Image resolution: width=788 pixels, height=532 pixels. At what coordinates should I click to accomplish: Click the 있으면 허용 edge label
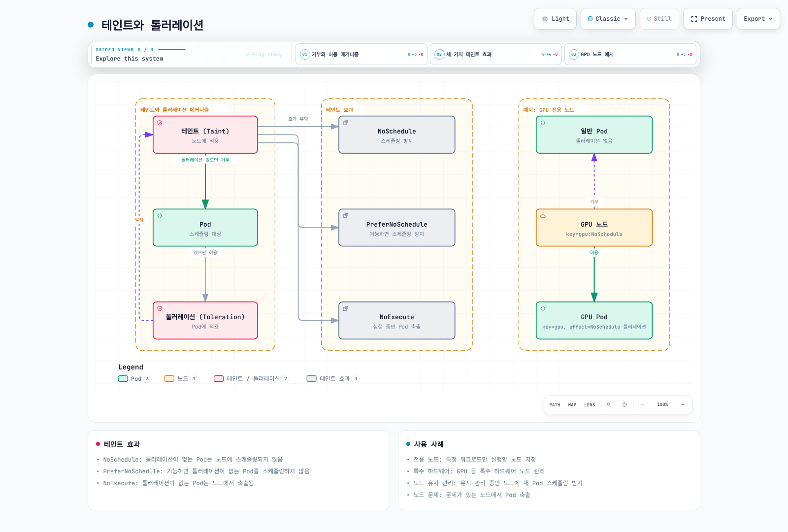[205, 253]
